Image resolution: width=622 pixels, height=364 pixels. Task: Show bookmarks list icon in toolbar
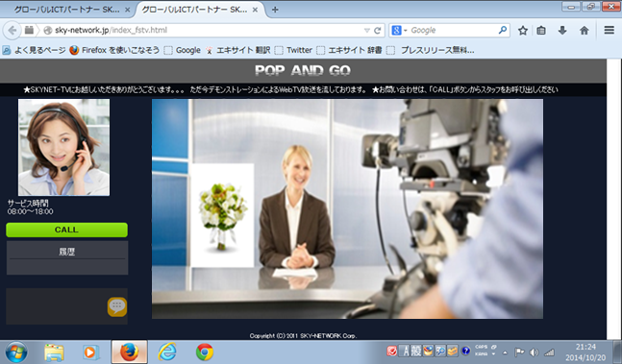point(541,30)
